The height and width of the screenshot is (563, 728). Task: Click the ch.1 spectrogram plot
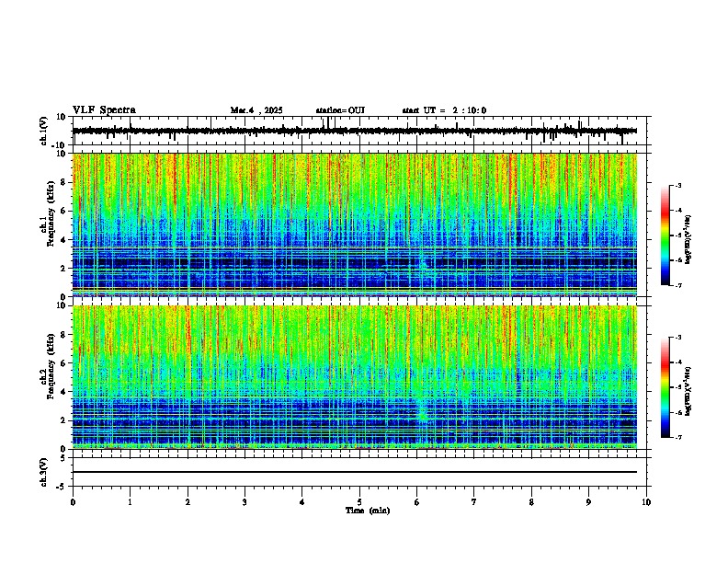click(x=355, y=224)
